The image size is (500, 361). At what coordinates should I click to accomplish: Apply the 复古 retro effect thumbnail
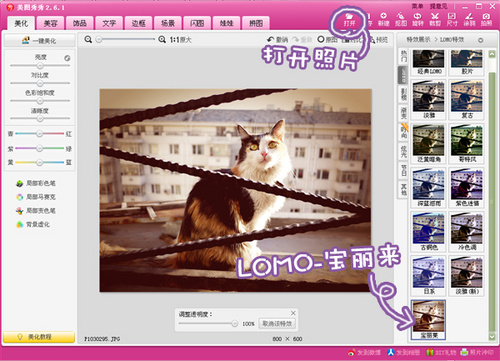coord(467,100)
